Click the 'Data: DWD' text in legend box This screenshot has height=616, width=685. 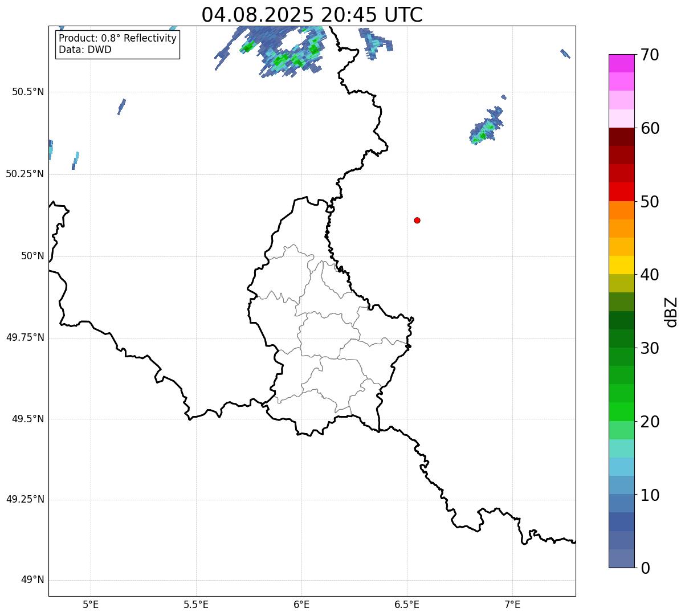click(x=85, y=50)
